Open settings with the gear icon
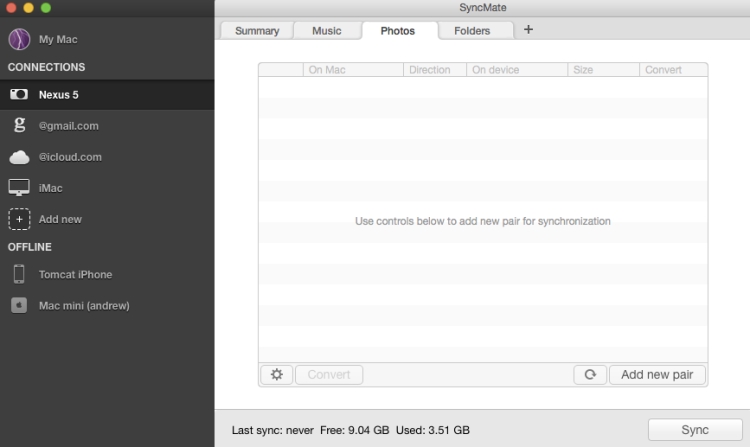 (276, 374)
